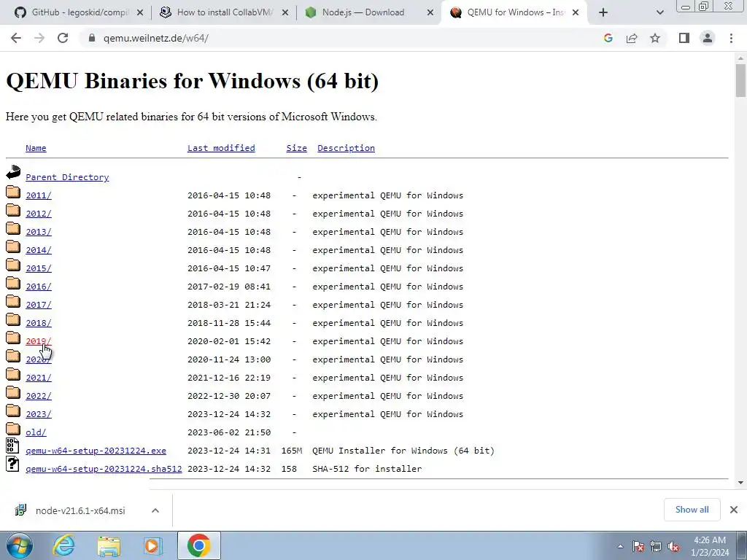Open the 2016/ folder link
Screen dimensions: 747x560
click(x=39, y=287)
